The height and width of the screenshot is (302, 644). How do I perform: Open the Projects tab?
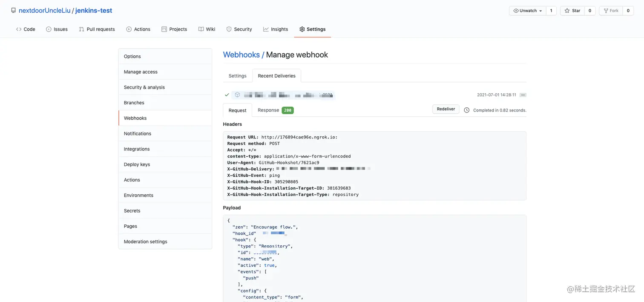174,29
